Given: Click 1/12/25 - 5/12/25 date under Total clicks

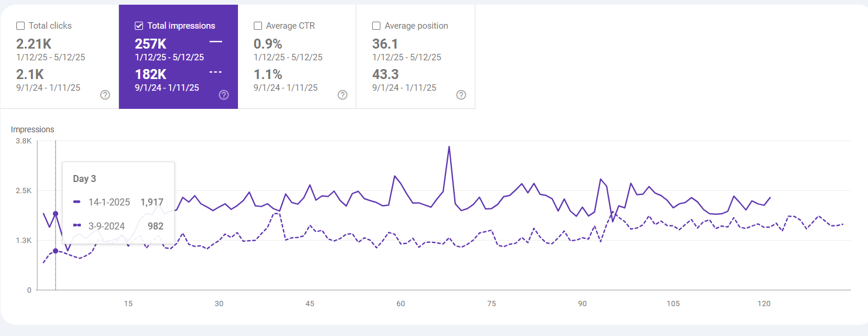Looking at the screenshot, I should click(x=51, y=57).
